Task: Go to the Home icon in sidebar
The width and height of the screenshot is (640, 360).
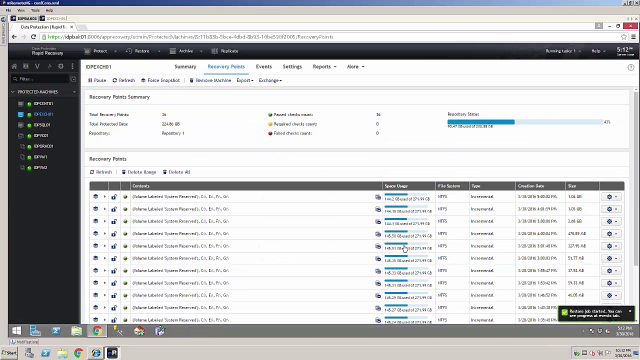Action: click(x=14, y=66)
